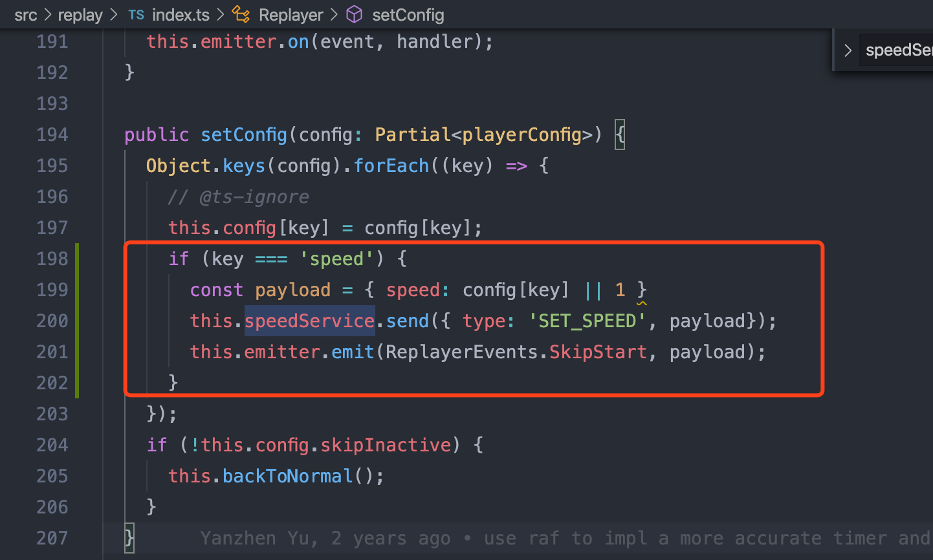933x560 pixels.
Task: Open the src breadcrumb dropdown
Action: pos(26,14)
